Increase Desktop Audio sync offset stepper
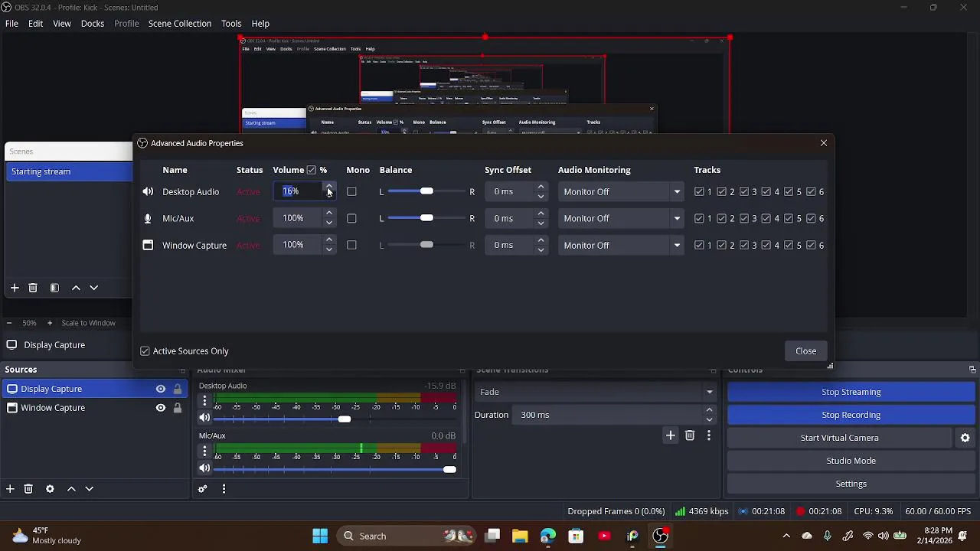Viewport: 980px width, 551px height. [541, 187]
